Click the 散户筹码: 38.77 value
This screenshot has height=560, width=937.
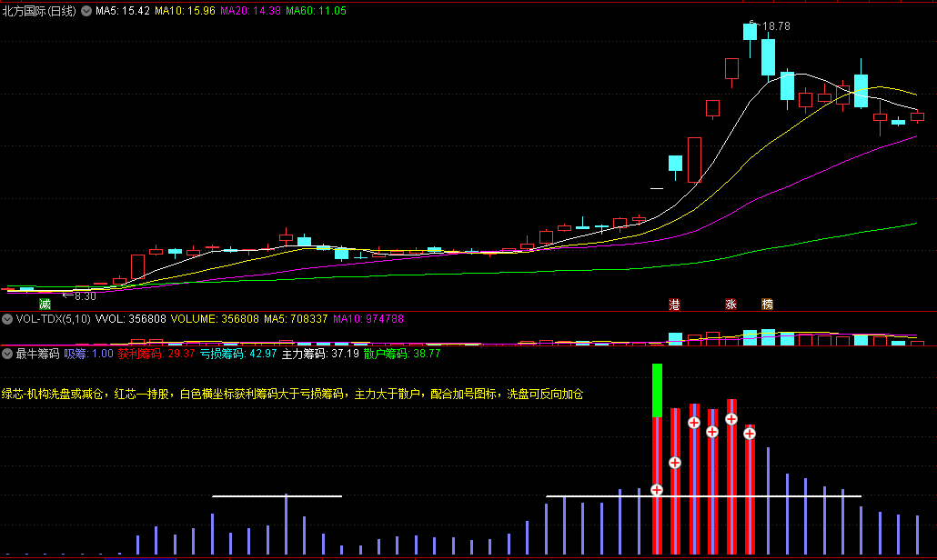[402, 354]
